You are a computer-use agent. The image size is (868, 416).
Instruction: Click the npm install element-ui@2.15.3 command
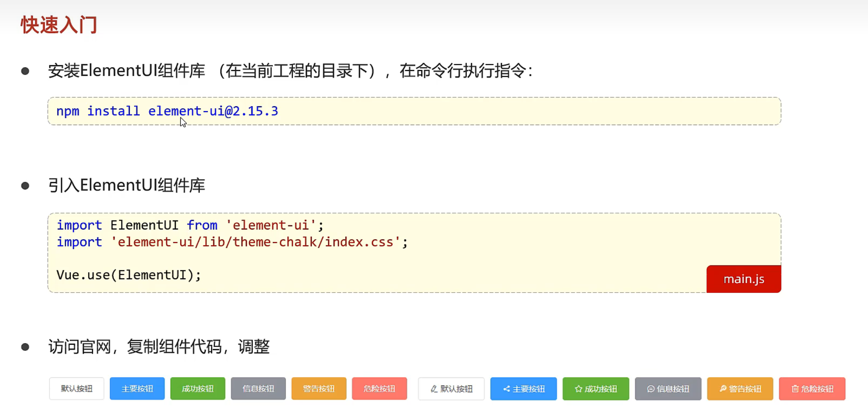167,111
